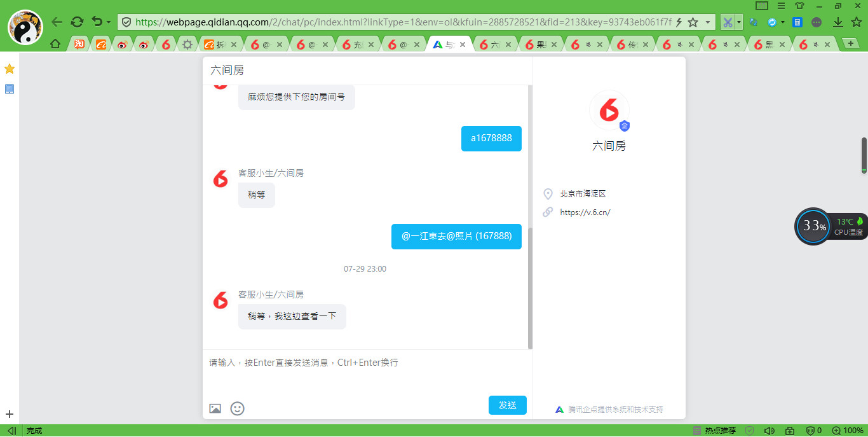Click the 07-29 23:00 timestamp
The width and height of the screenshot is (868, 437).
(x=365, y=269)
